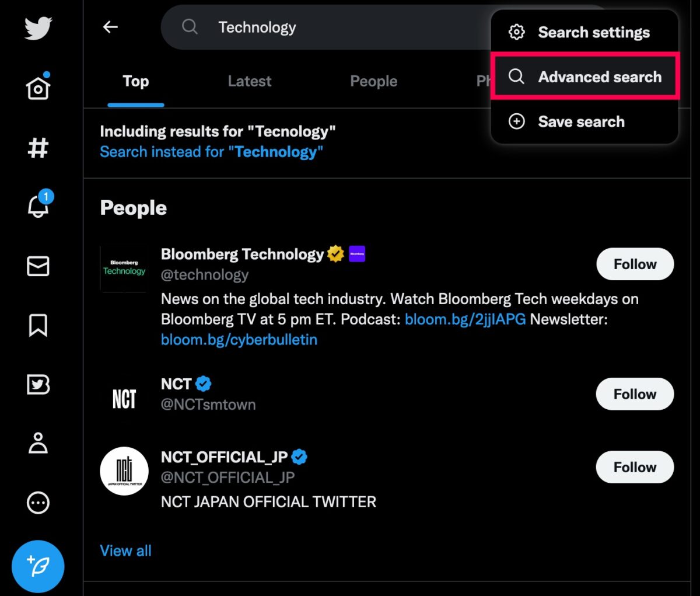
Task: Click the Twitter bird logo
Action: [x=38, y=29]
